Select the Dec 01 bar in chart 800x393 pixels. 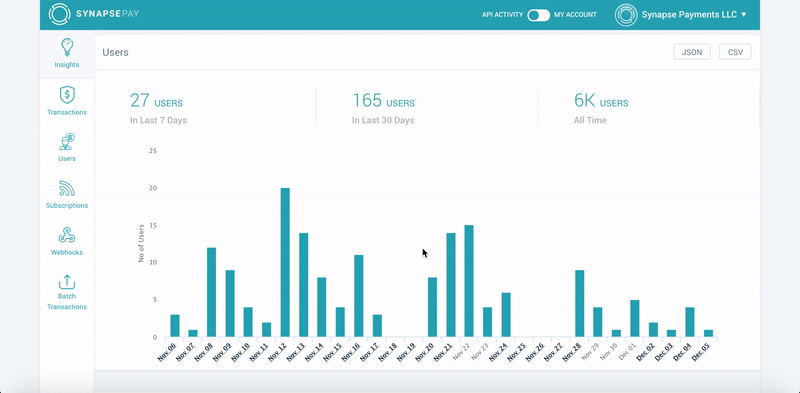point(635,318)
